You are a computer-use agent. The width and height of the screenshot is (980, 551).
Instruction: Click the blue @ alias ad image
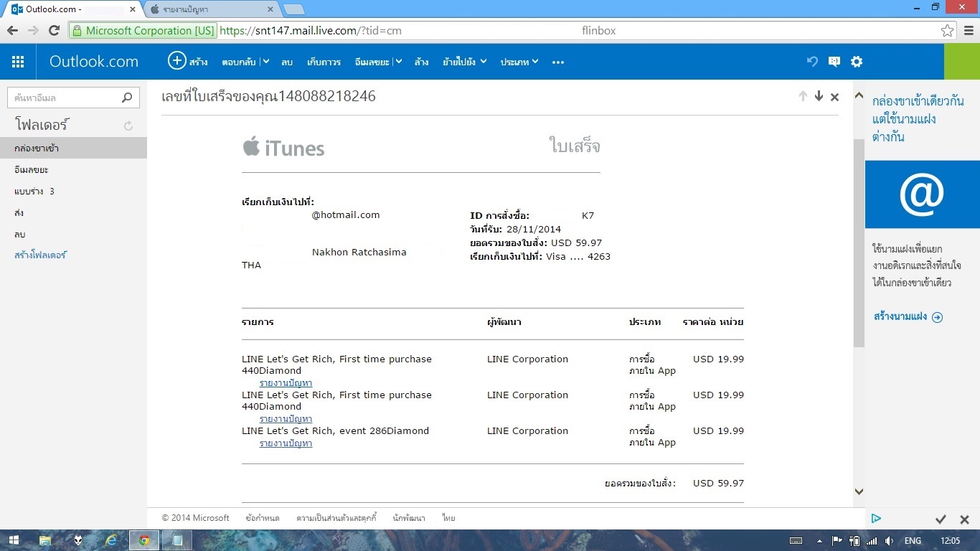pos(922,194)
